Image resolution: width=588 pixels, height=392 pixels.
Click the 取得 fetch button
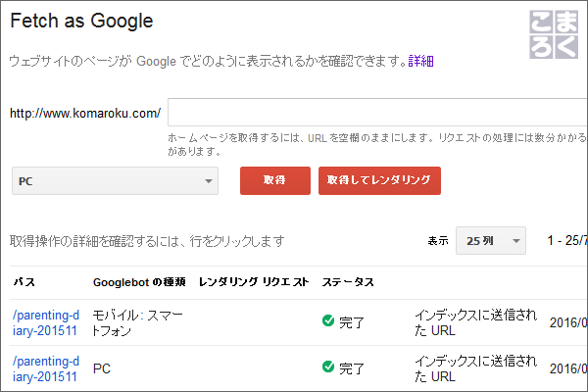(274, 180)
